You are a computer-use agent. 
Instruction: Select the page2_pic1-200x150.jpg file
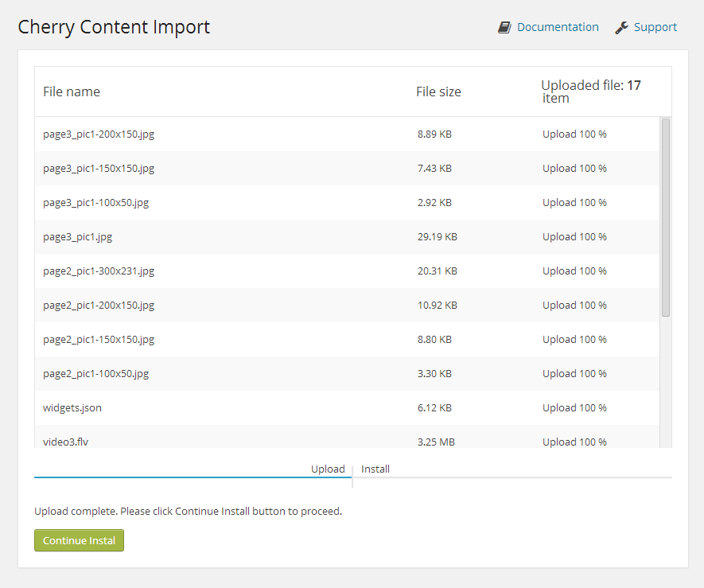coord(99,305)
